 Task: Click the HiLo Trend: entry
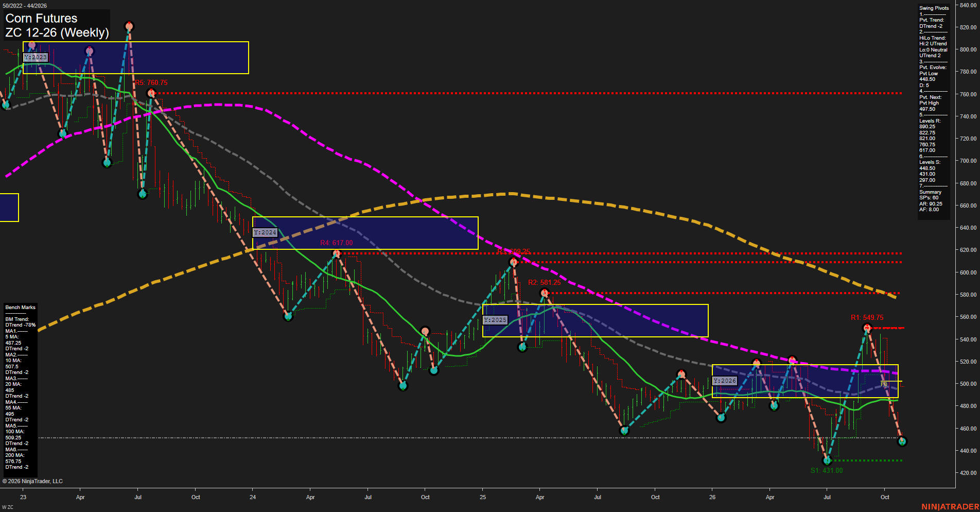(933, 38)
